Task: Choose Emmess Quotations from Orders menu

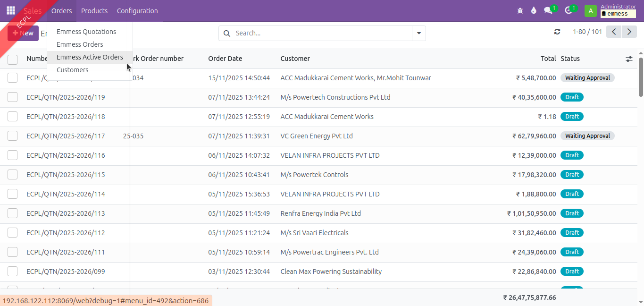Action: pos(86,32)
